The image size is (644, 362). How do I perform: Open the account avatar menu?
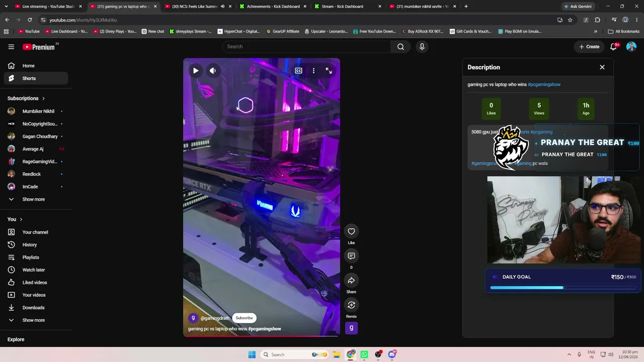tap(631, 47)
